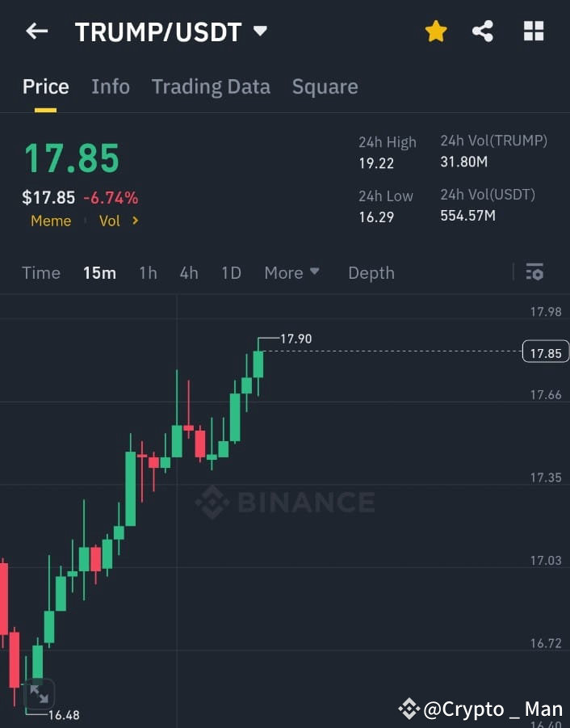Switch to the Trading Data tab
The width and height of the screenshot is (570, 728).
click(x=211, y=86)
